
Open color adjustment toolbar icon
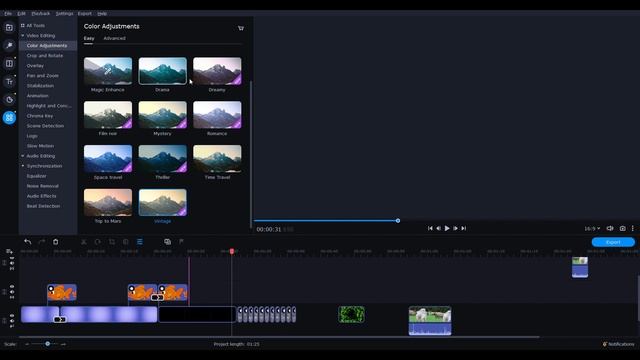point(126,242)
